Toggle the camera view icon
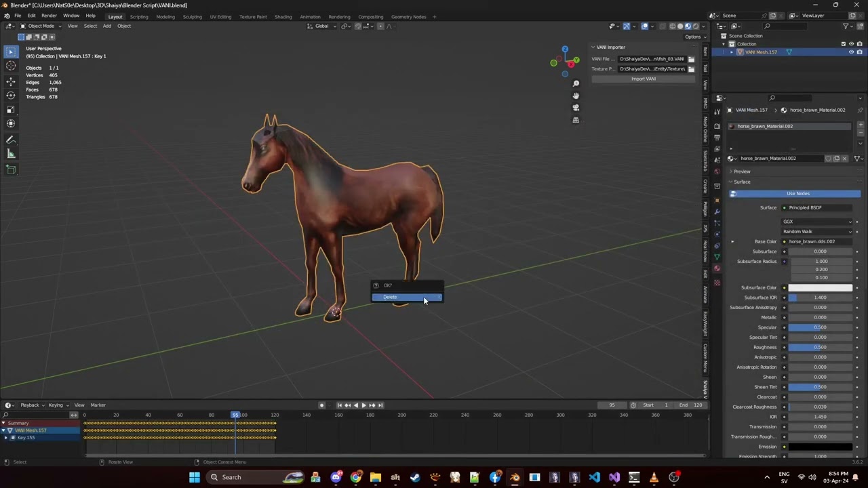868x488 pixels. coord(576,108)
